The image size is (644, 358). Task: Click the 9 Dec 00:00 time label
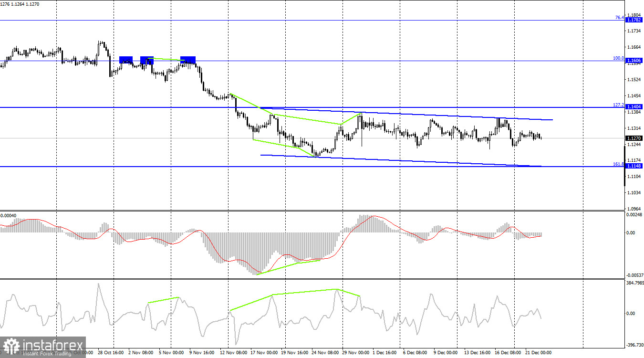(445, 353)
